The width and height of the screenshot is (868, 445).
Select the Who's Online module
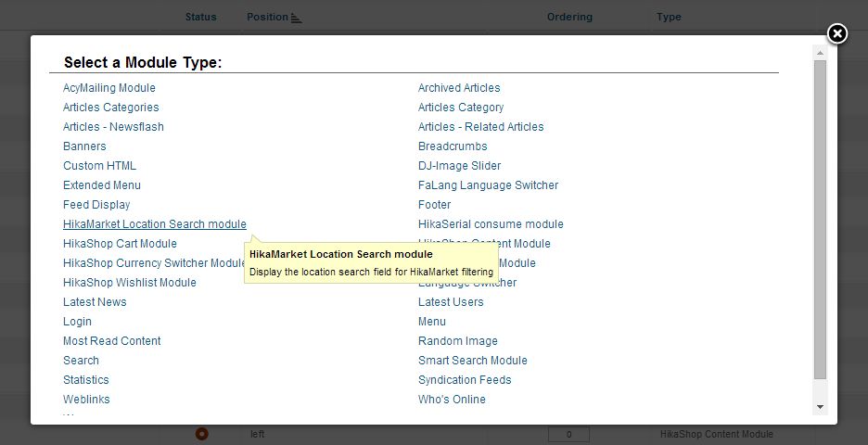[452, 400]
